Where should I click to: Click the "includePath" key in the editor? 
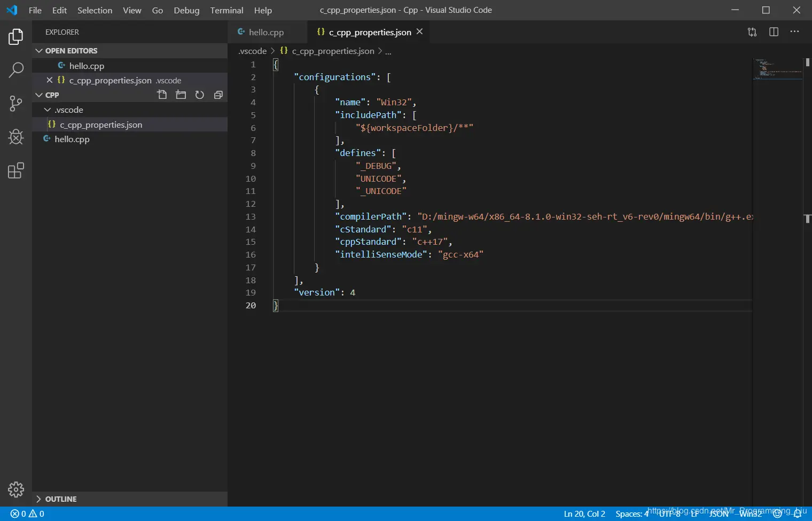(368, 115)
